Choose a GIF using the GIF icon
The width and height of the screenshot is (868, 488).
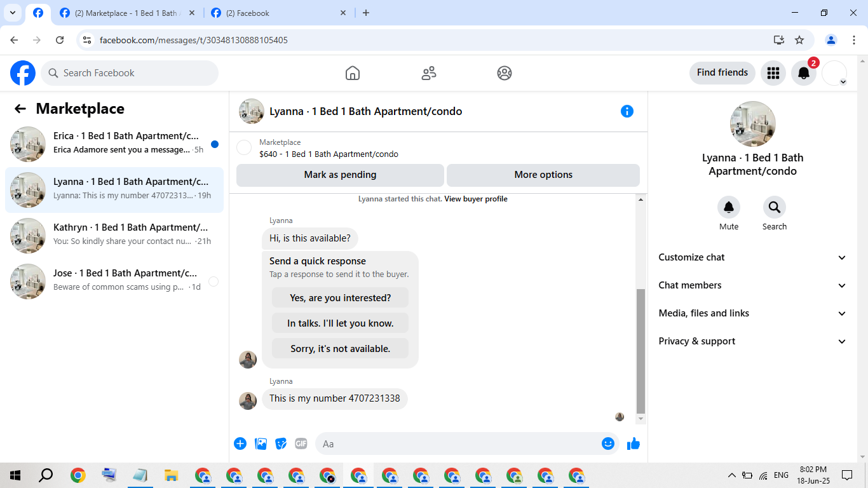pyautogui.click(x=301, y=444)
